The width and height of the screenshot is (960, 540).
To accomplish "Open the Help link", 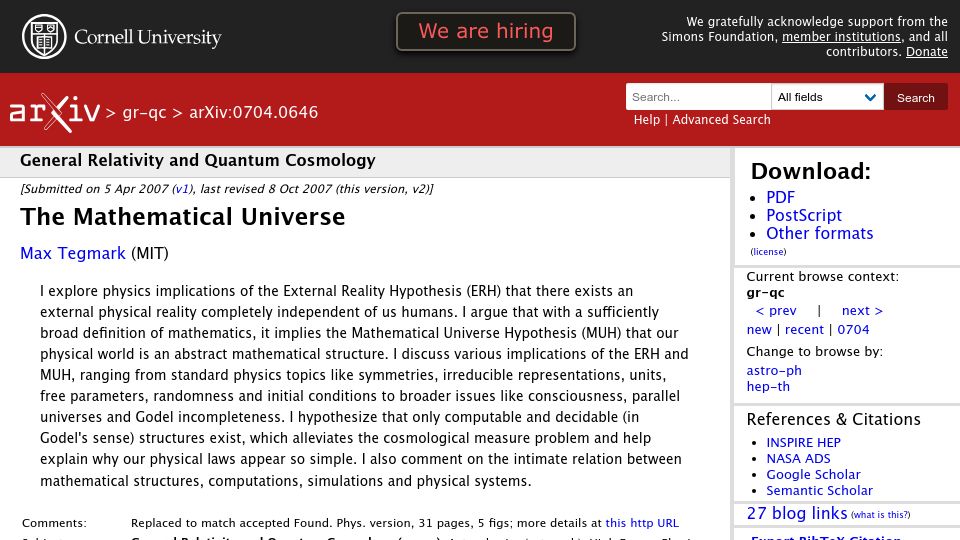I will pyautogui.click(x=647, y=120).
